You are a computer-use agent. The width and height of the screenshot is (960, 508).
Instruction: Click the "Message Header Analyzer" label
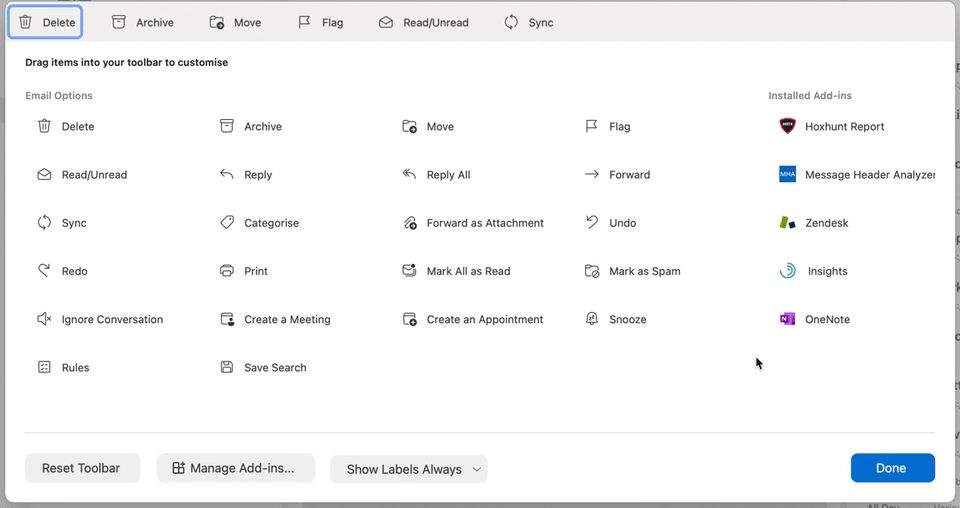(x=870, y=174)
